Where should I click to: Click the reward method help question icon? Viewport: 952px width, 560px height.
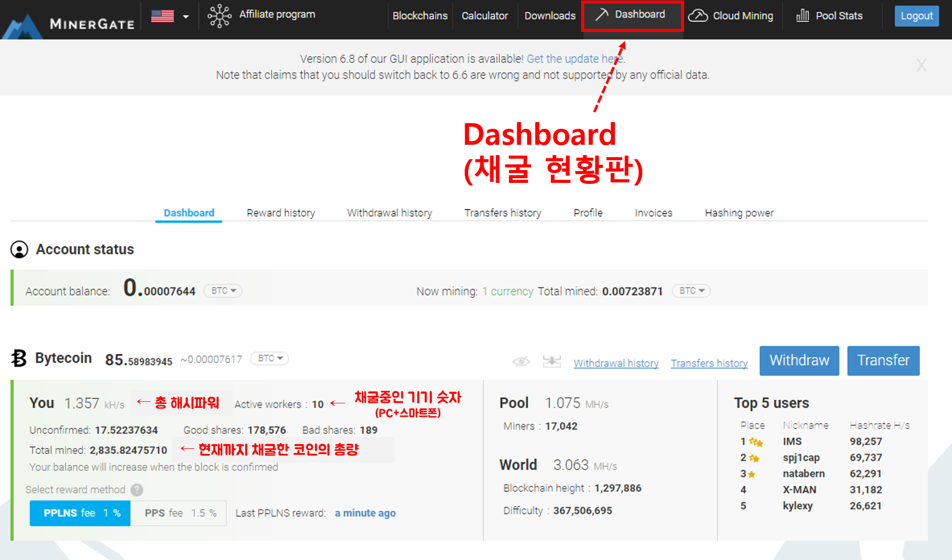tap(137, 489)
